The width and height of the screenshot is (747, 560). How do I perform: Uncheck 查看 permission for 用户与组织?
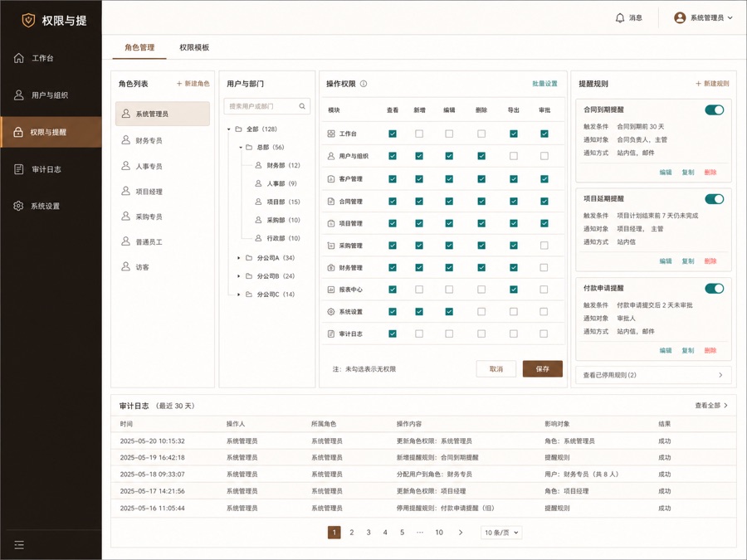pos(393,156)
